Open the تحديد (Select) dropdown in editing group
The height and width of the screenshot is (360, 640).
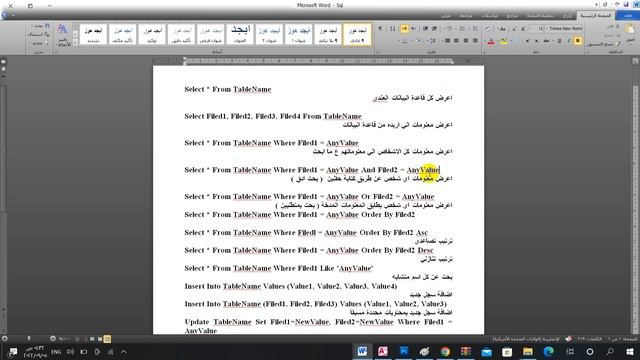[38, 43]
